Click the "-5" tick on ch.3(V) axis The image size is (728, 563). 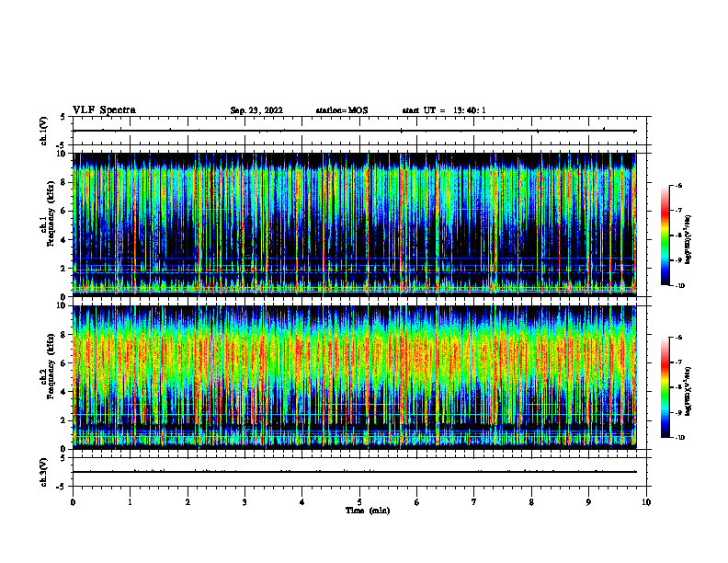coord(62,487)
